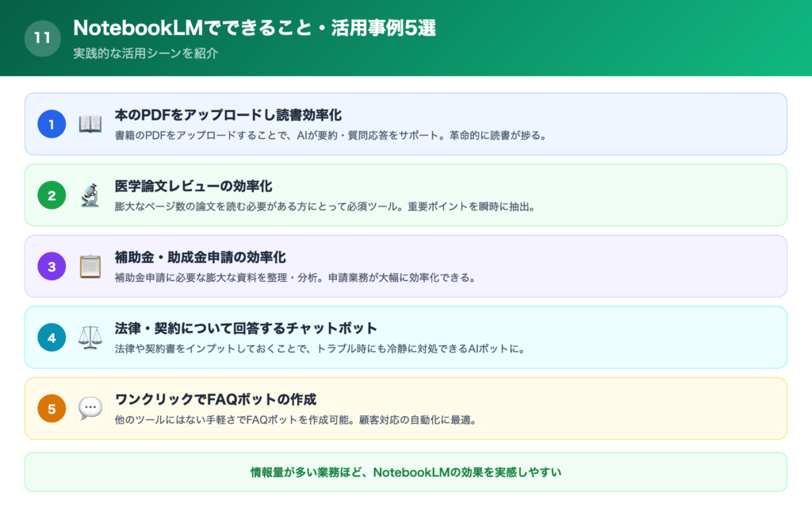Click the slide number 11 circle
This screenshot has width=812, height=508.
[x=42, y=37]
